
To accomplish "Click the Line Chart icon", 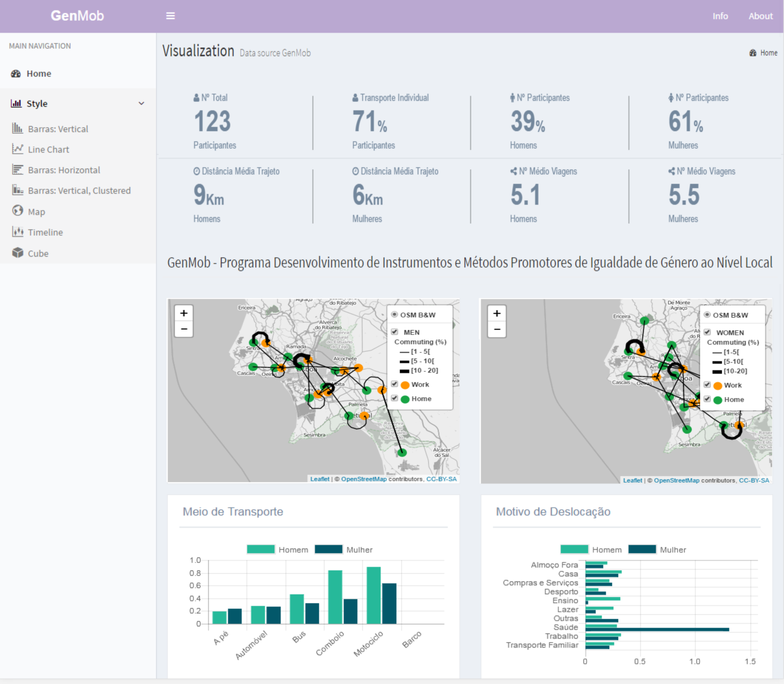I will click(18, 149).
